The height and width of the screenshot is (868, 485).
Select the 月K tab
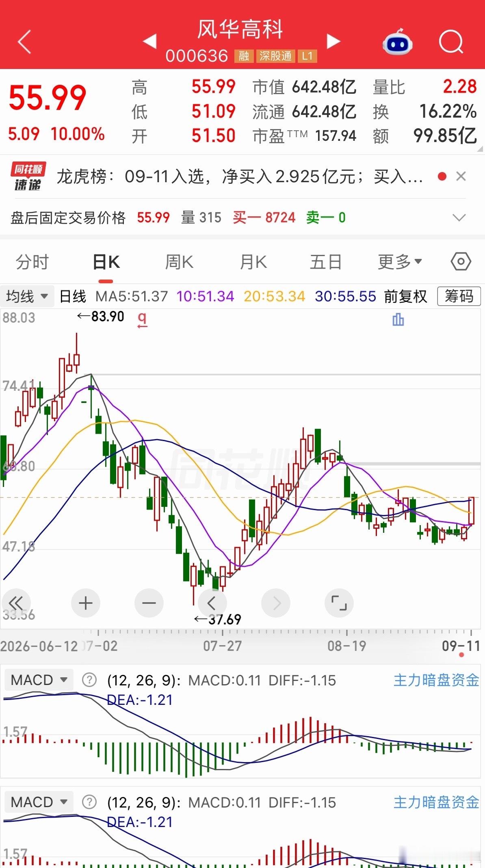(253, 262)
